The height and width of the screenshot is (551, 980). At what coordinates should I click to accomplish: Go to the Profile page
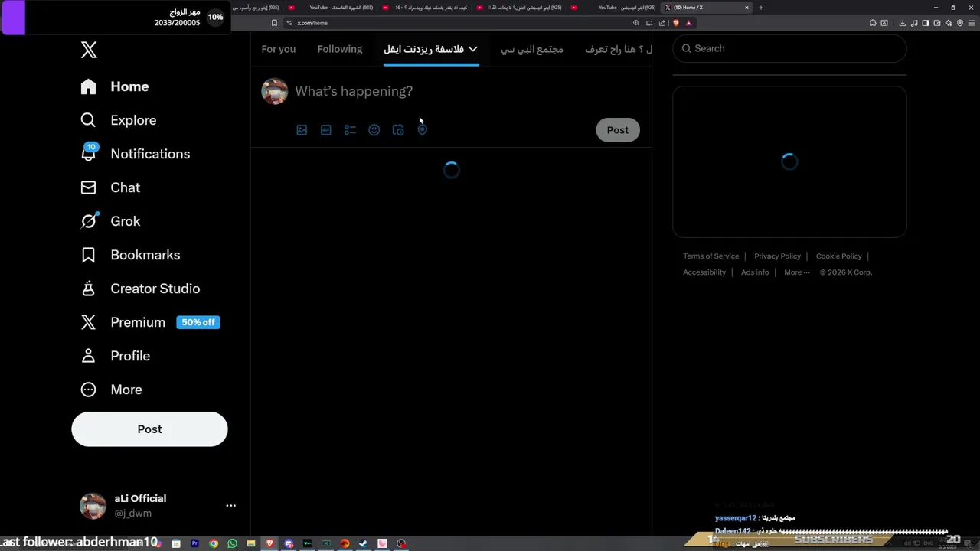click(116, 356)
